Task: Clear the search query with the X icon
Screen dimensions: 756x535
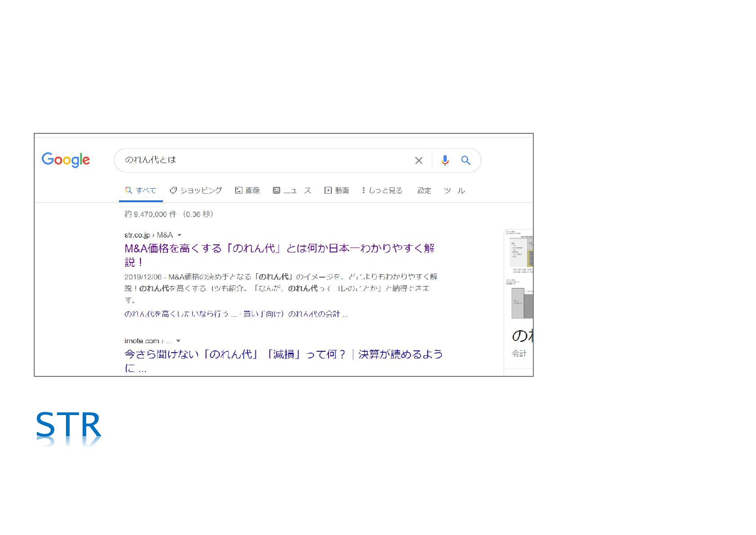Action: click(419, 160)
